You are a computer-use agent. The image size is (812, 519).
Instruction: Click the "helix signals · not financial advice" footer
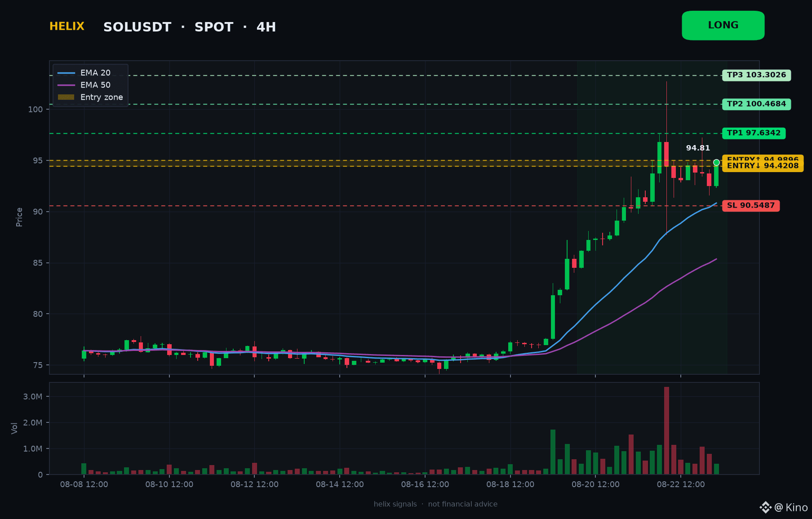(435, 504)
